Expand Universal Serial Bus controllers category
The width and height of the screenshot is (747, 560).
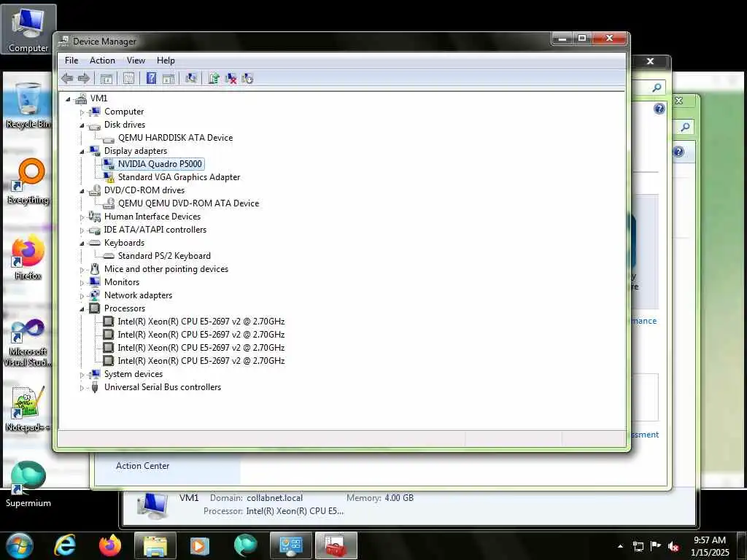click(x=82, y=388)
